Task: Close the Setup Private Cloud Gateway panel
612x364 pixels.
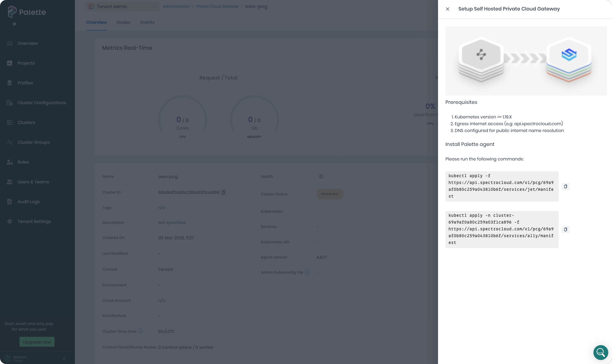Action: (x=448, y=9)
